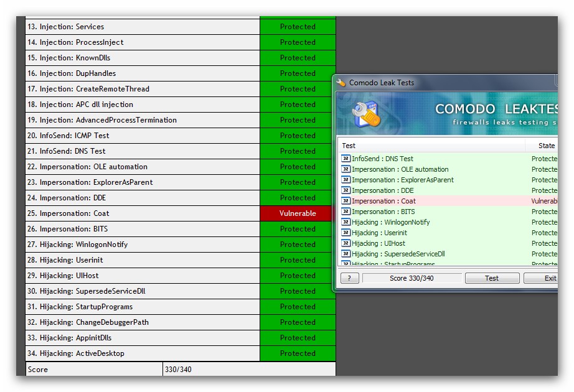The width and height of the screenshot is (574, 392).
Task: Select the icon beside Hijacking : UIHost
Action: [x=346, y=243]
